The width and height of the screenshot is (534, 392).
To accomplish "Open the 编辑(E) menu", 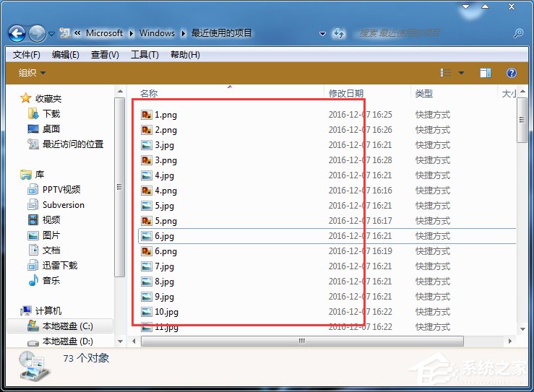I will pyautogui.click(x=65, y=55).
